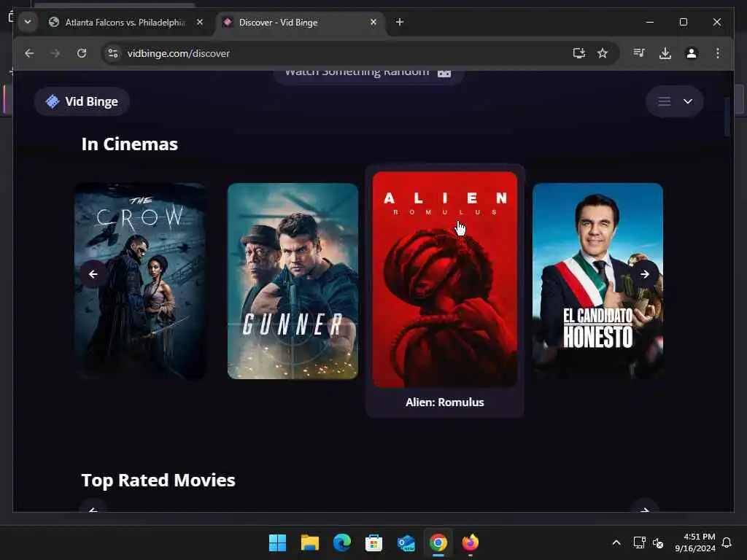Screen dimensions: 747x560
Task: Close the Discover - Vid Binge tab
Action: tap(373, 22)
